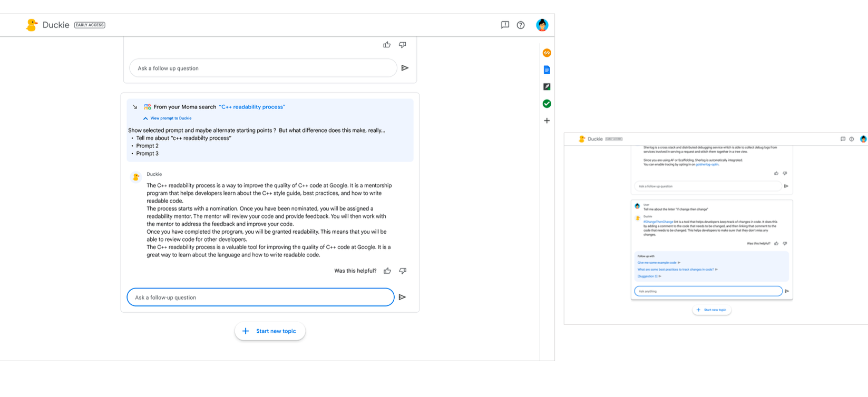The height and width of the screenshot is (397, 868).
Task: Open the account avatar in the small Duckie window
Action: tap(863, 139)
